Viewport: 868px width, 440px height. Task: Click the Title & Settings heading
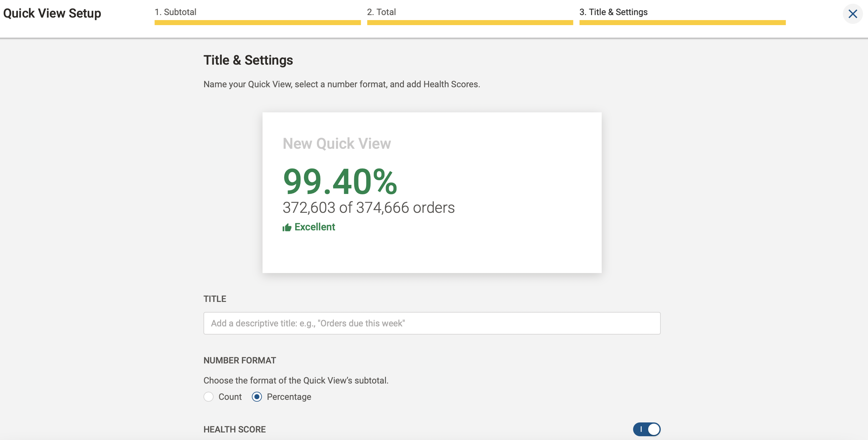pyautogui.click(x=248, y=60)
